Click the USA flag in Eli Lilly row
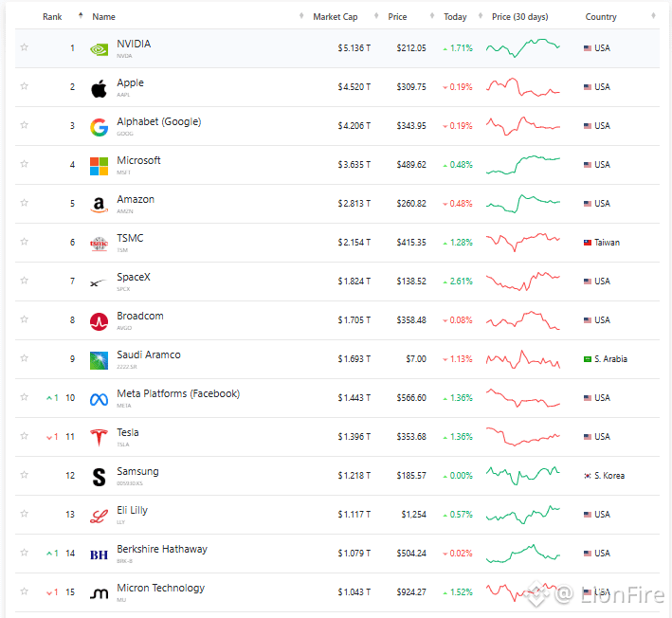The image size is (672, 618). (x=588, y=515)
